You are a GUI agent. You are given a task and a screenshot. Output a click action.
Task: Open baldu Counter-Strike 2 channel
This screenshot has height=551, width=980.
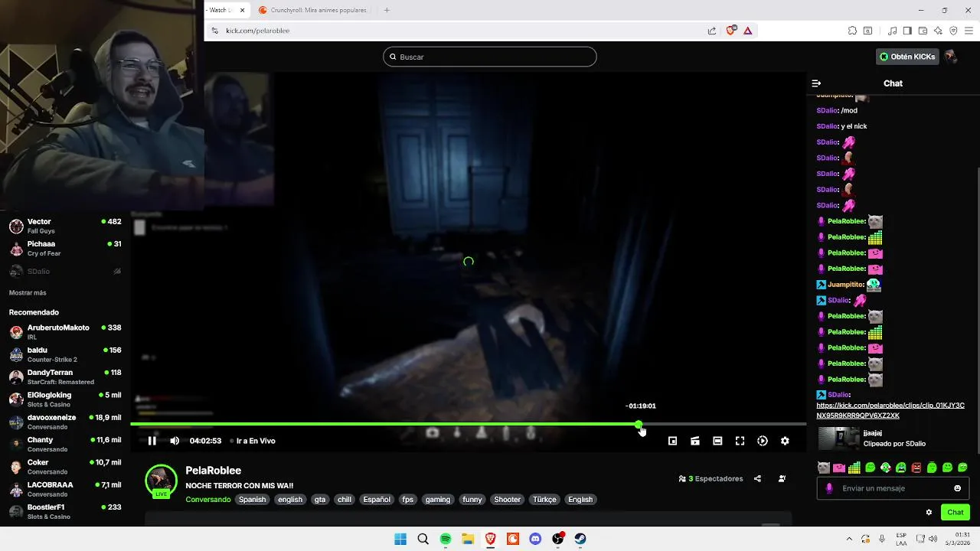tap(65, 354)
